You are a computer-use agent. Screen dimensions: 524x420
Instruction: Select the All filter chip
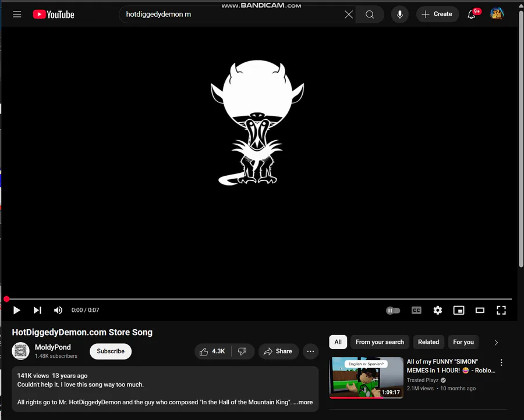click(x=338, y=342)
